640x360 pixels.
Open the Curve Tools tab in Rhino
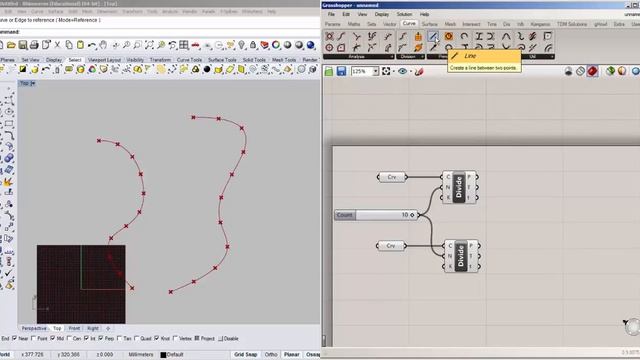189,60
